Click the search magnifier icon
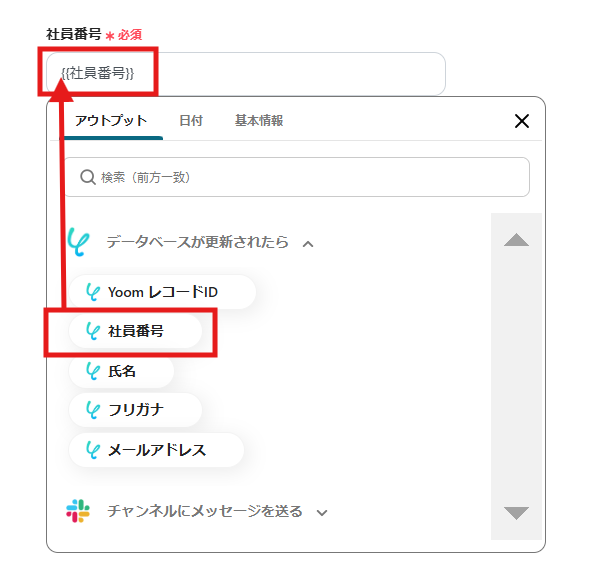Screen dimensions: 591x563 [x=88, y=177]
